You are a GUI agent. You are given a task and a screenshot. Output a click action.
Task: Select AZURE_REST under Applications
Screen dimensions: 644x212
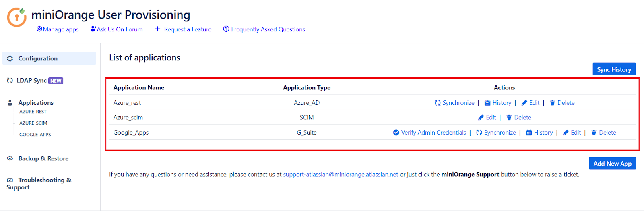click(33, 112)
